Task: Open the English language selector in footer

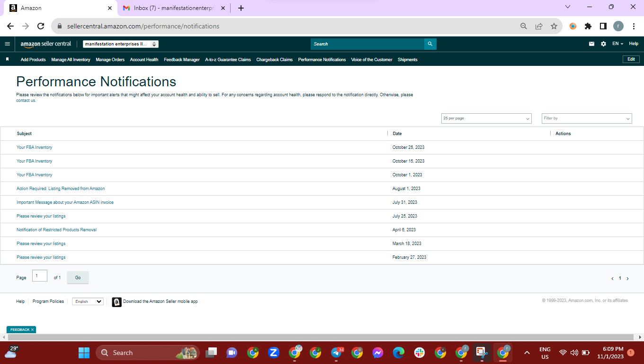Action: (88, 301)
